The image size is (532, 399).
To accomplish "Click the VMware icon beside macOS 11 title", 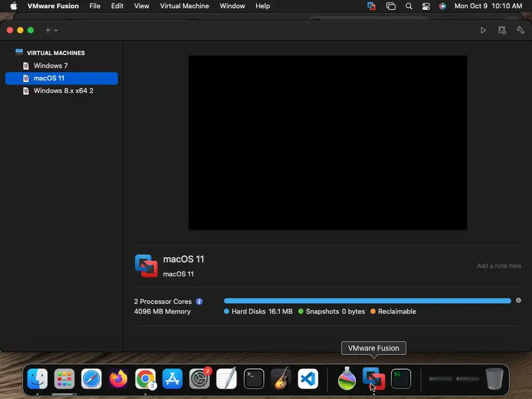I will click(x=146, y=265).
